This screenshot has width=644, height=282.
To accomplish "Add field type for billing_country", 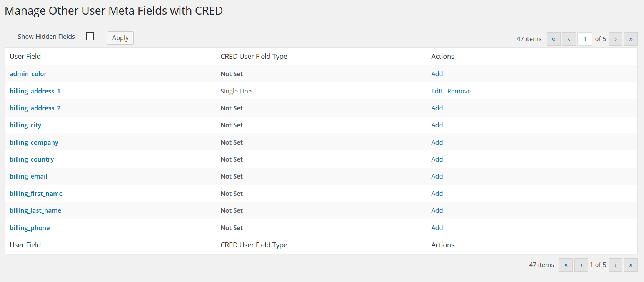I will tap(437, 159).
